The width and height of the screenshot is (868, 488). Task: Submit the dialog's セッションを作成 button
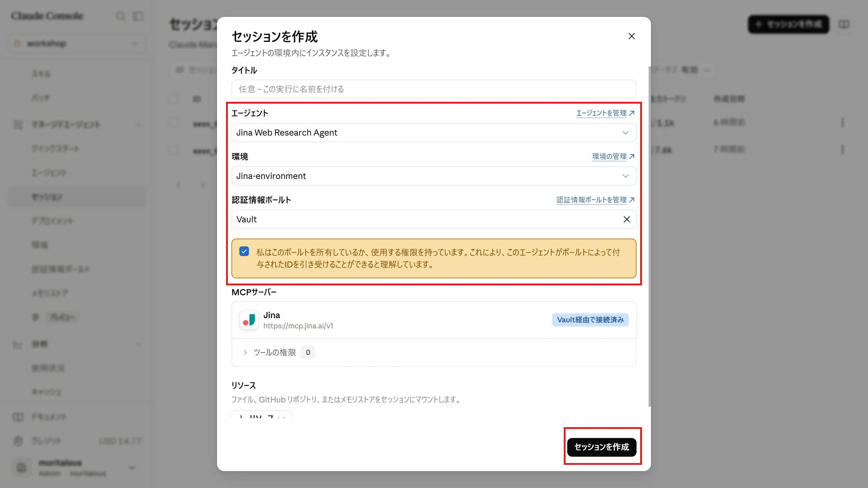click(x=602, y=447)
